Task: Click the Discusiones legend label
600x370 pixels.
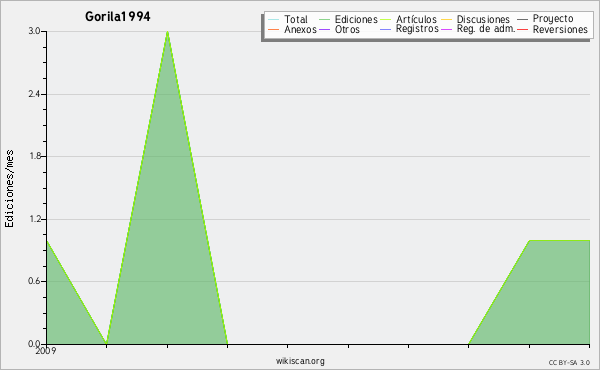Action: 483,19
